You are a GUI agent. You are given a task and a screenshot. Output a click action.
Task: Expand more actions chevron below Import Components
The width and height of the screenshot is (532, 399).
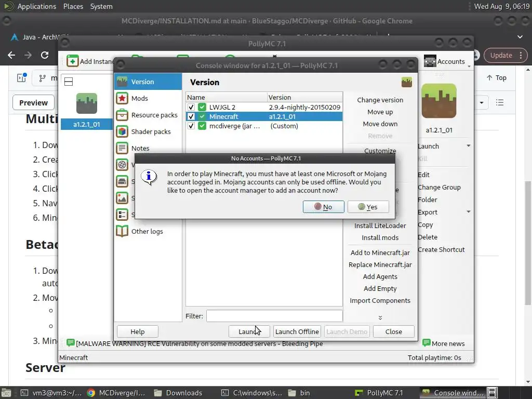tap(380, 317)
